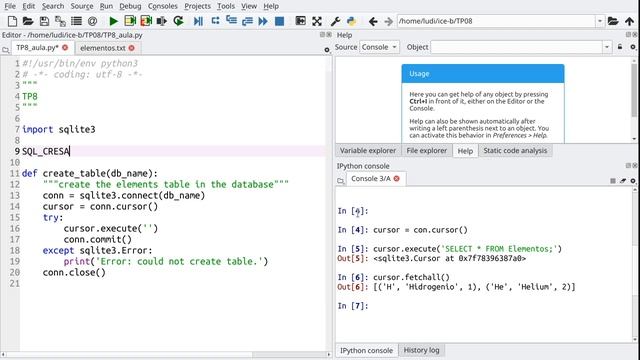Viewport: 640px width, 360px height.
Task: Open the Projects menu
Action: (198, 6)
